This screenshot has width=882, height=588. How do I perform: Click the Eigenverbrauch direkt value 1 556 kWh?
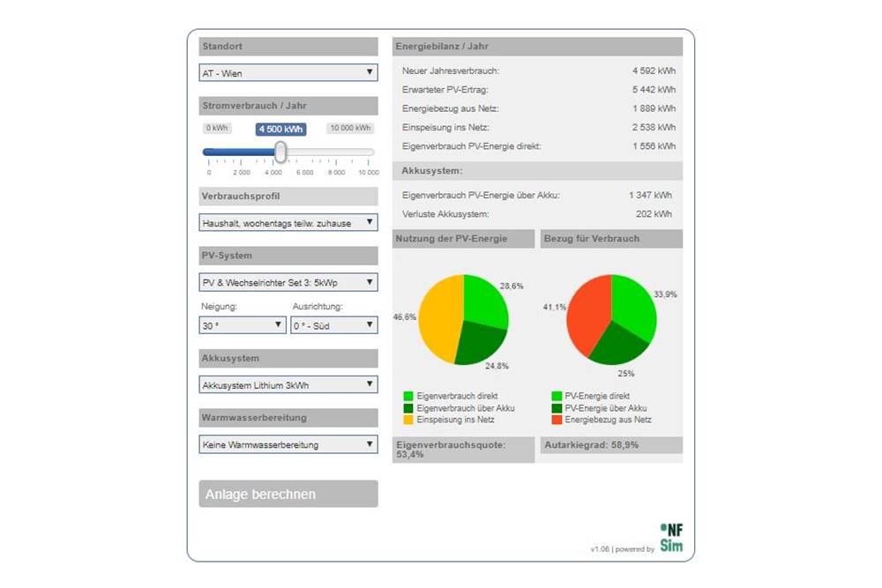(654, 146)
